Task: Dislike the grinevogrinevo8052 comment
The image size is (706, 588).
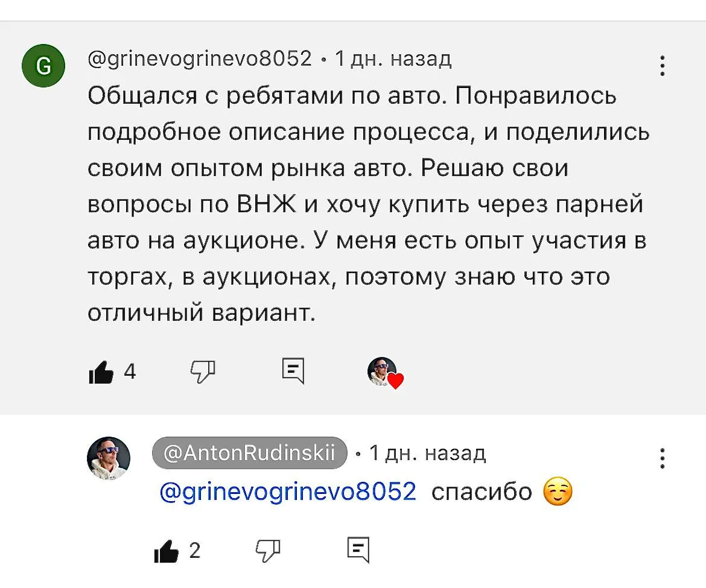Action: (203, 371)
